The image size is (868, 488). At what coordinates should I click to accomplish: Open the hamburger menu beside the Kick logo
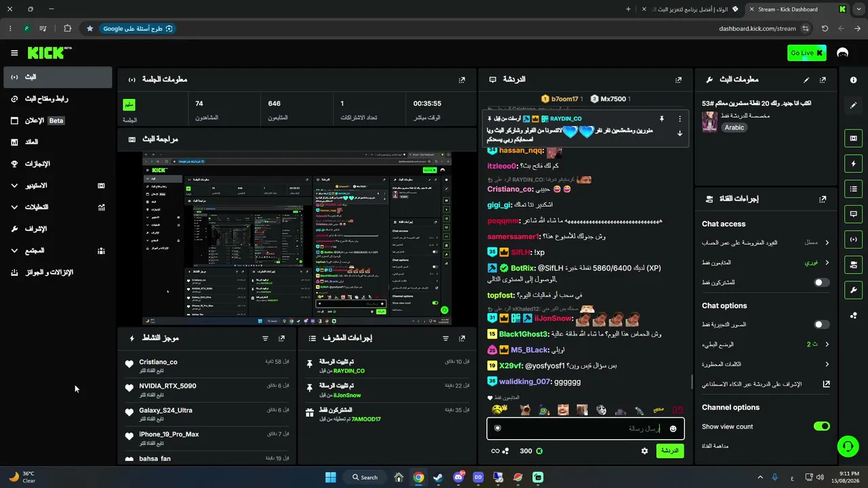tap(14, 53)
